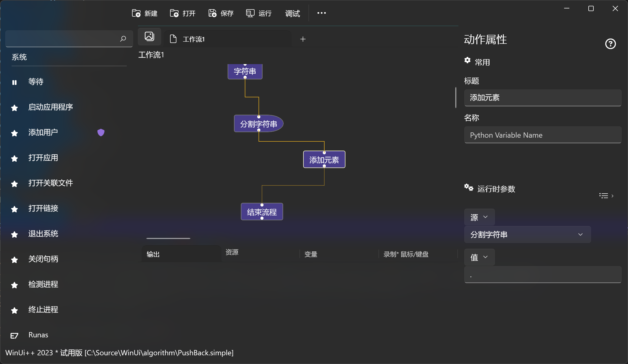628x364 pixels.
Task: Click the Python Variable Name input field
Action: click(542, 135)
